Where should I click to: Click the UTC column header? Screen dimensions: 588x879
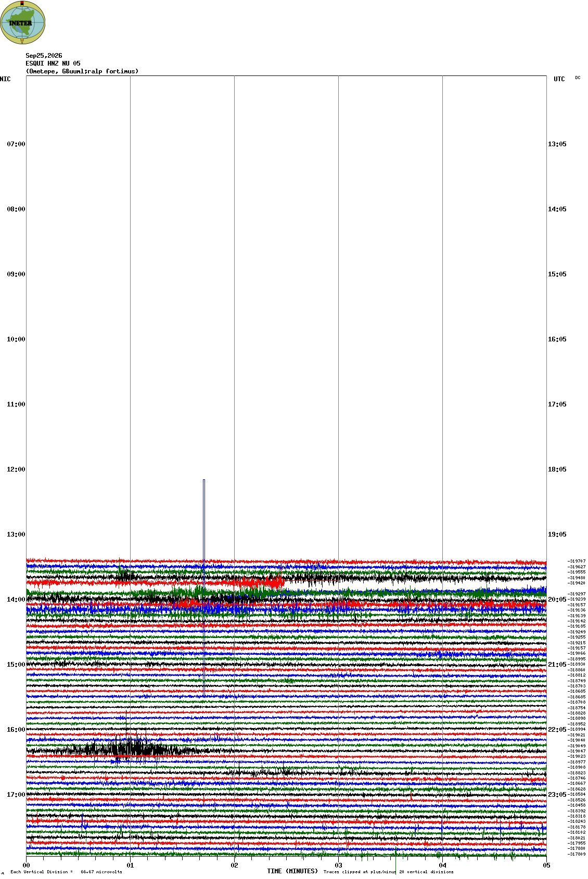tap(559, 79)
